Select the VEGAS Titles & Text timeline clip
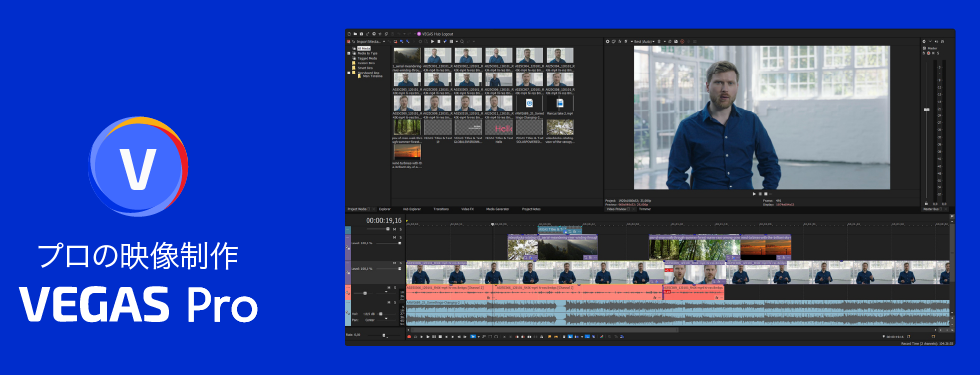 (560, 230)
